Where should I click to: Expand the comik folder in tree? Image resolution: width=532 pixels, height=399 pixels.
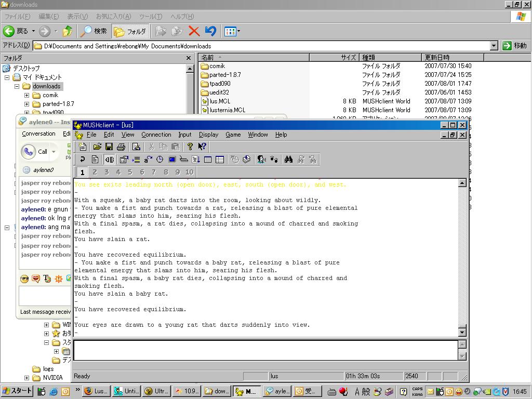coord(26,96)
